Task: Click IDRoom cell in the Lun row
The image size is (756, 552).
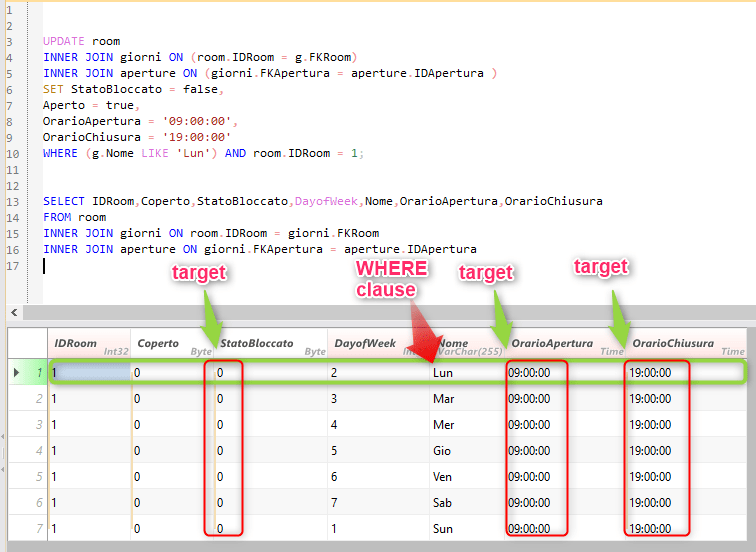Action: [89, 373]
